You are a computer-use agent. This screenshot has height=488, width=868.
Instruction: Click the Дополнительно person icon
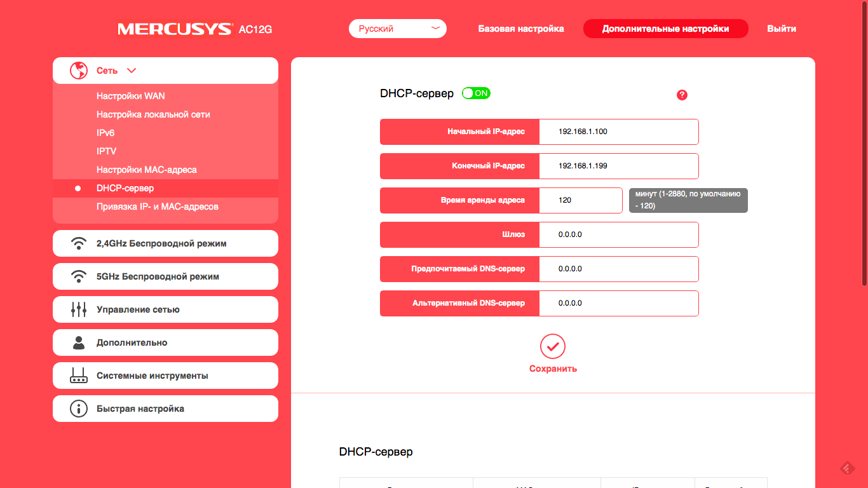pyautogui.click(x=78, y=342)
